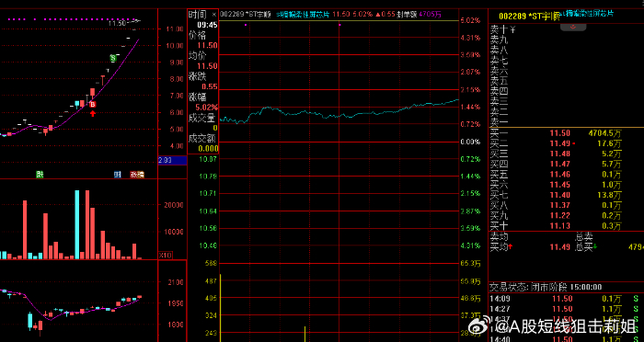This screenshot has width=644, height=342.
Task: Click the 买均 red up-arrow indicator
Action: tap(511, 246)
